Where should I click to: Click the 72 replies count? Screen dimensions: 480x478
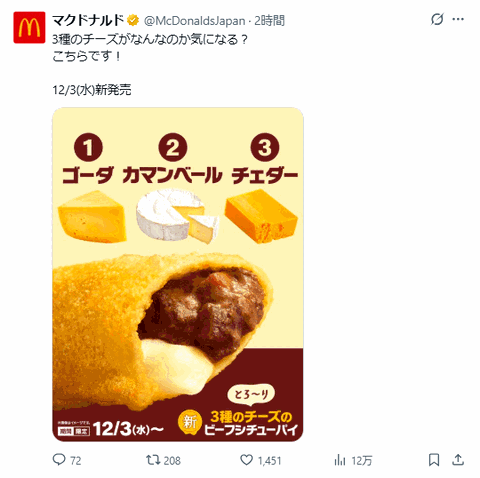point(76,461)
